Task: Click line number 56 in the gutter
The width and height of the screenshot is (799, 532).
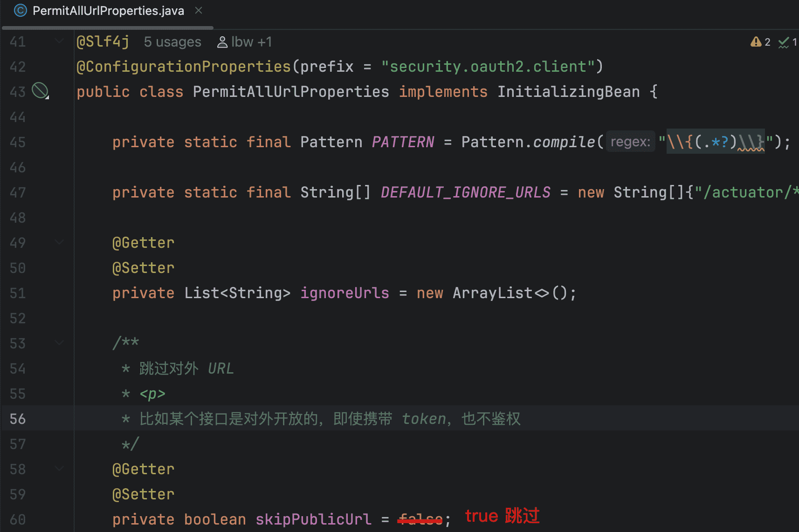Action: coord(18,419)
